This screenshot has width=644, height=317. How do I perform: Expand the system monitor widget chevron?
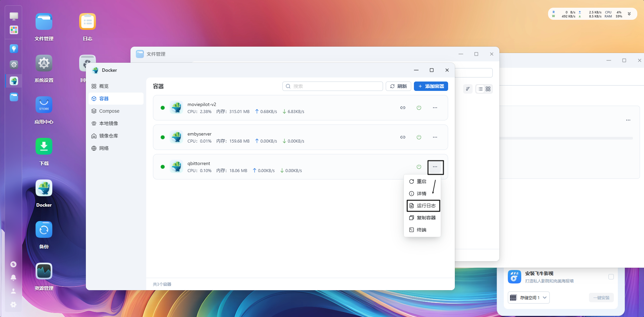pos(629,14)
